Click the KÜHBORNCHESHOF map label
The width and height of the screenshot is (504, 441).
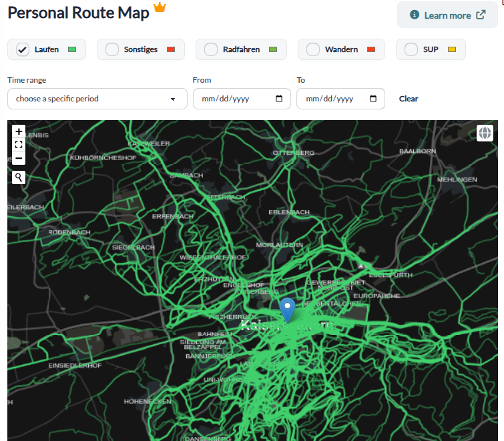pyautogui.click(x=103, y=157)
